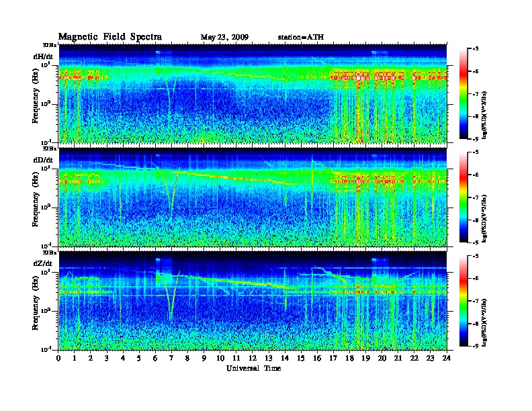The height and width of the screenshot is (411, 532).
Task: Click the hour "12" time axis label
Action: (253, 359)
